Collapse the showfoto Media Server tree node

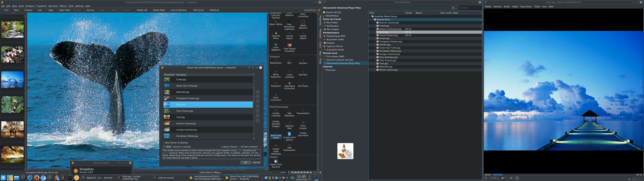[x=370, y=16]
